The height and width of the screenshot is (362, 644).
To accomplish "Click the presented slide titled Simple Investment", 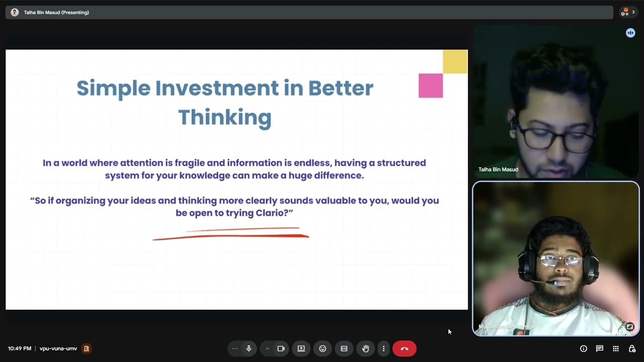I will [x=236, y=179].
